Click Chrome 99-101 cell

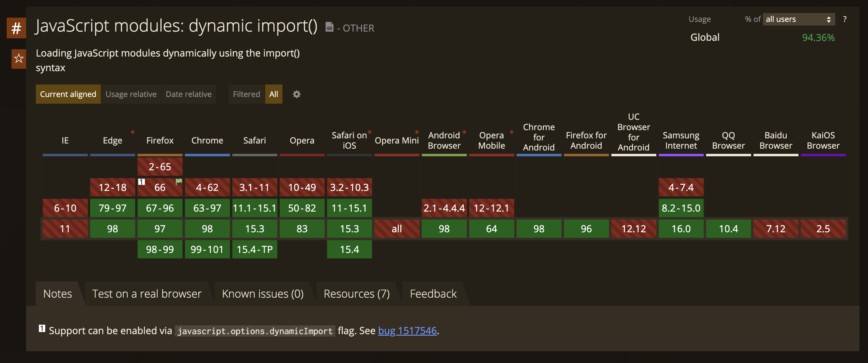[207, 249]
